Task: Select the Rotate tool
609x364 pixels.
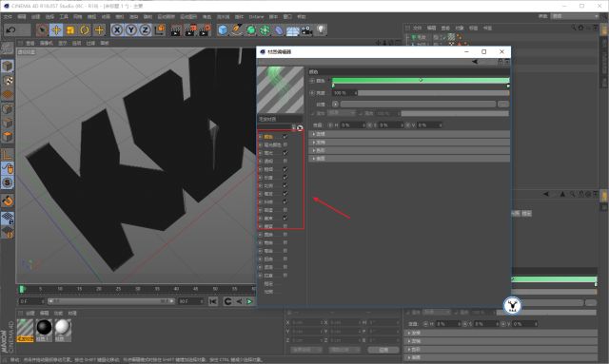Action: (x=85, y=29)
